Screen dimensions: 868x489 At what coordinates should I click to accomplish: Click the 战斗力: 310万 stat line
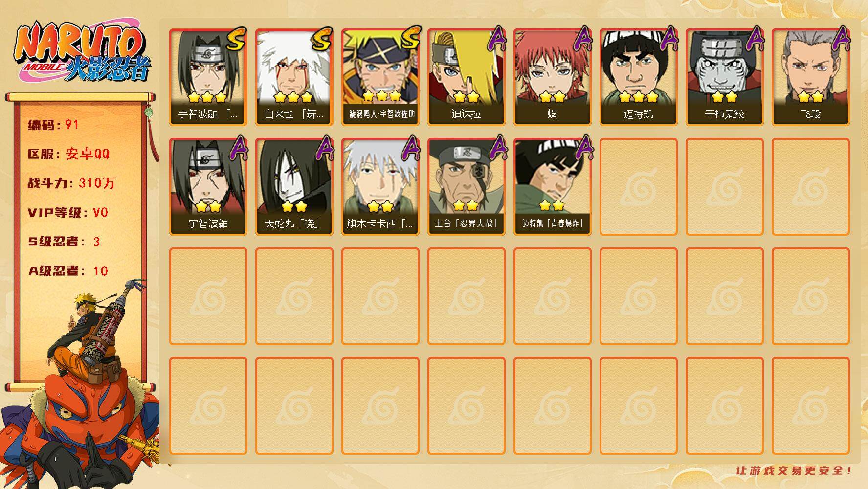click(71, 183)
